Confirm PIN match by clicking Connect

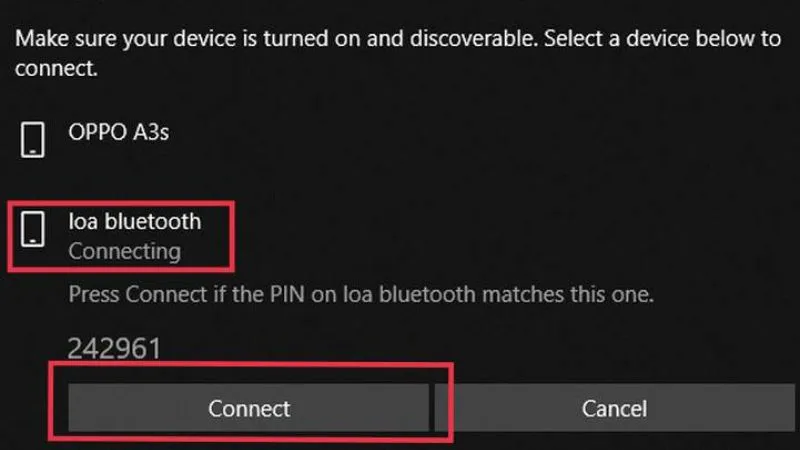click(249, 408)
